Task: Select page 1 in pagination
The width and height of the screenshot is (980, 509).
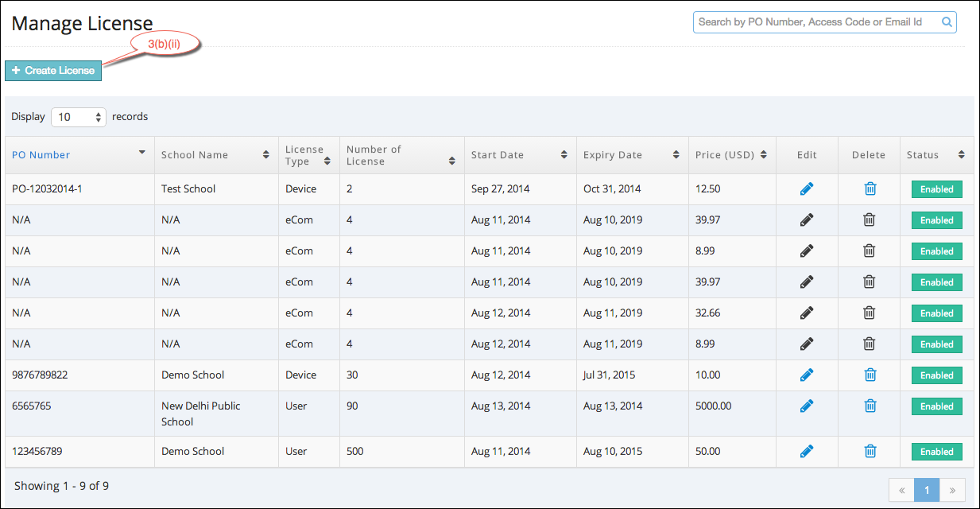Action: click(x=927, y=490)
